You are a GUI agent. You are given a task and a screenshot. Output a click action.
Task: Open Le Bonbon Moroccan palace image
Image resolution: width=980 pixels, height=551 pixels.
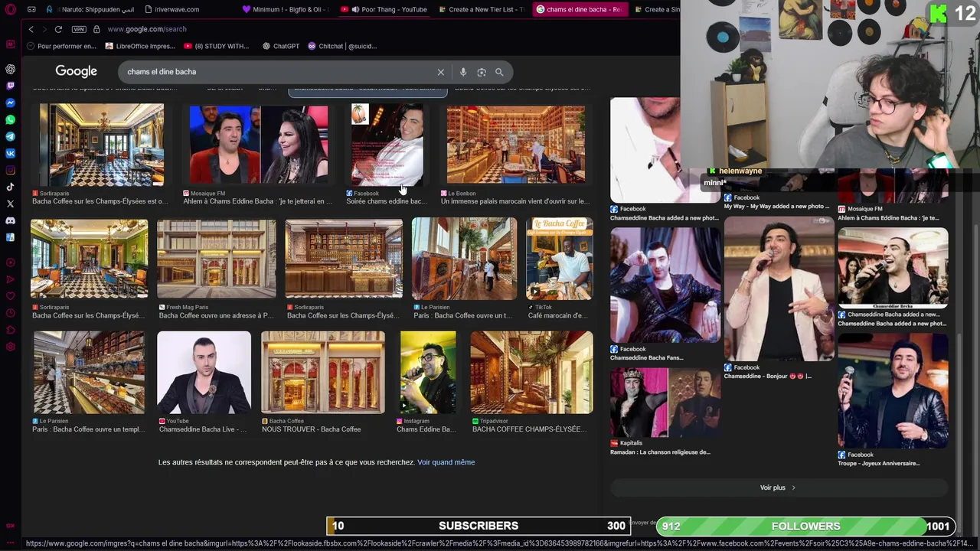point(516,145)
